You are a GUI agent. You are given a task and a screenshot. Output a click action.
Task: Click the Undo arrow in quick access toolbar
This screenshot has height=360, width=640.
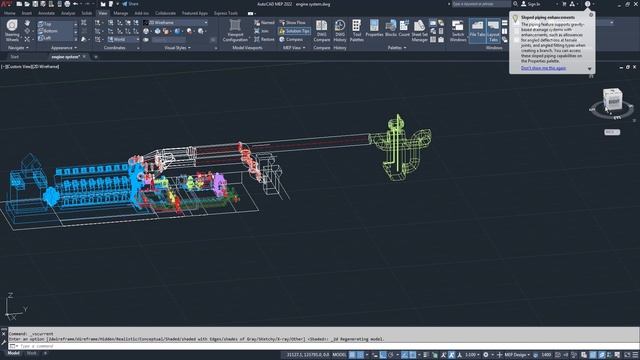coord(76,4)
